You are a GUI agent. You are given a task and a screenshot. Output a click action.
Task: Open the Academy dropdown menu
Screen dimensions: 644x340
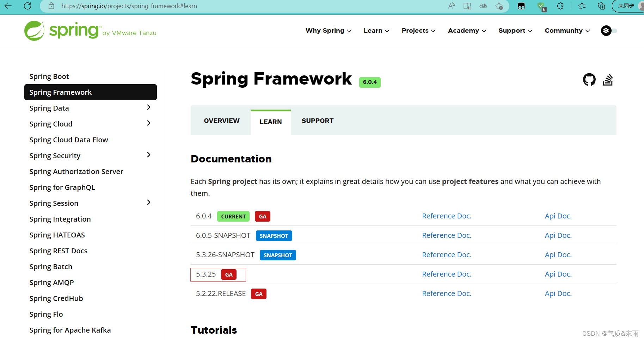coord(467,31)
